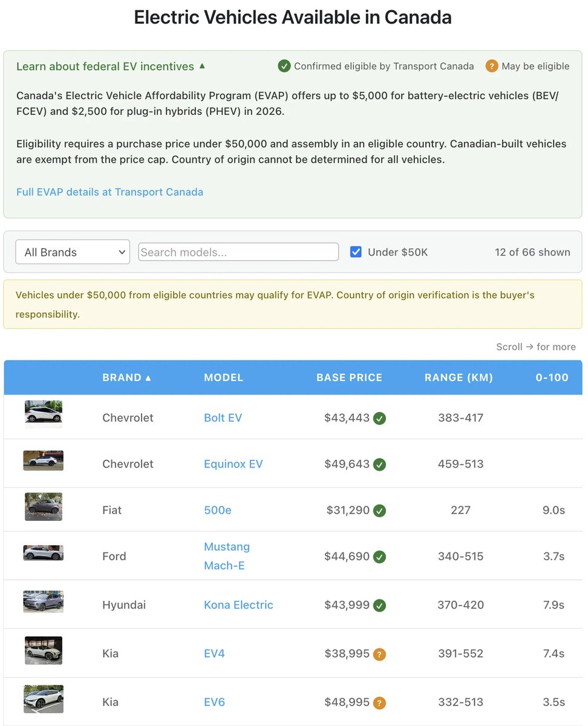
Task: Sort table by Base Price column header
Action: [x=349, y=378]
